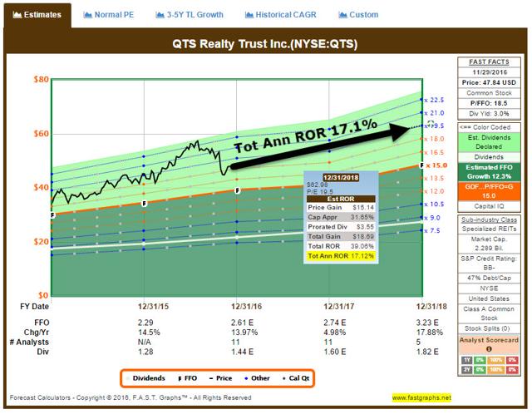The width and height of the screenshot is (532, 414).
Task: Click the F marker at 12/31/18
Action: [422, 165]
